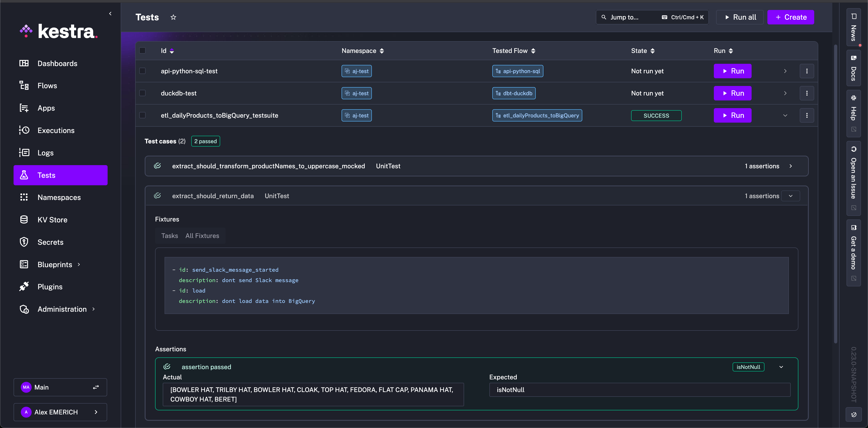Image resolution: width=868 pixels, height=428 pixels.
Task: Select Executions from the sidebar
Action: pyautogui.click(x=56, y=130)
